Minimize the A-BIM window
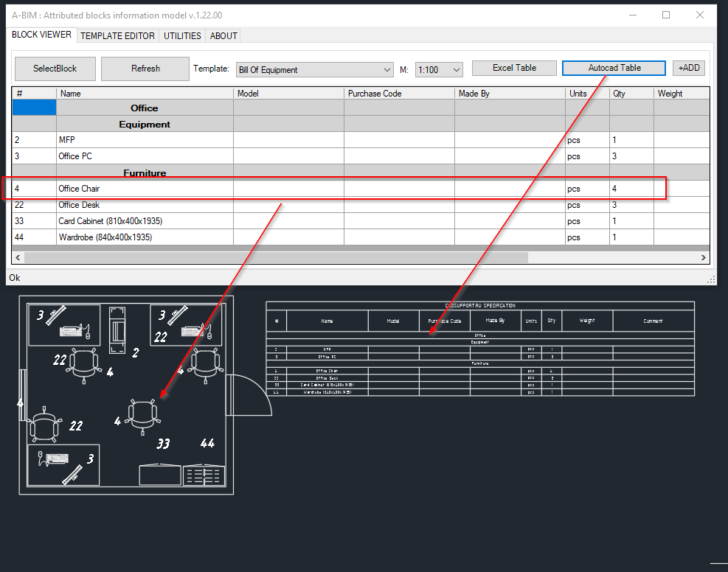The width and height of the screenshot is (728, 572). click(632, 15)
